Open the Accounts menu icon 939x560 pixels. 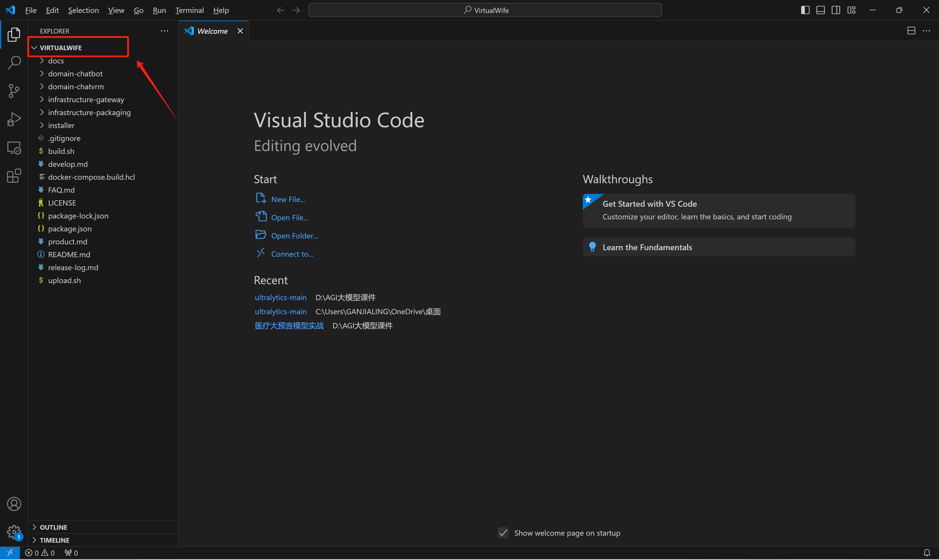click(x=14, y=504)
